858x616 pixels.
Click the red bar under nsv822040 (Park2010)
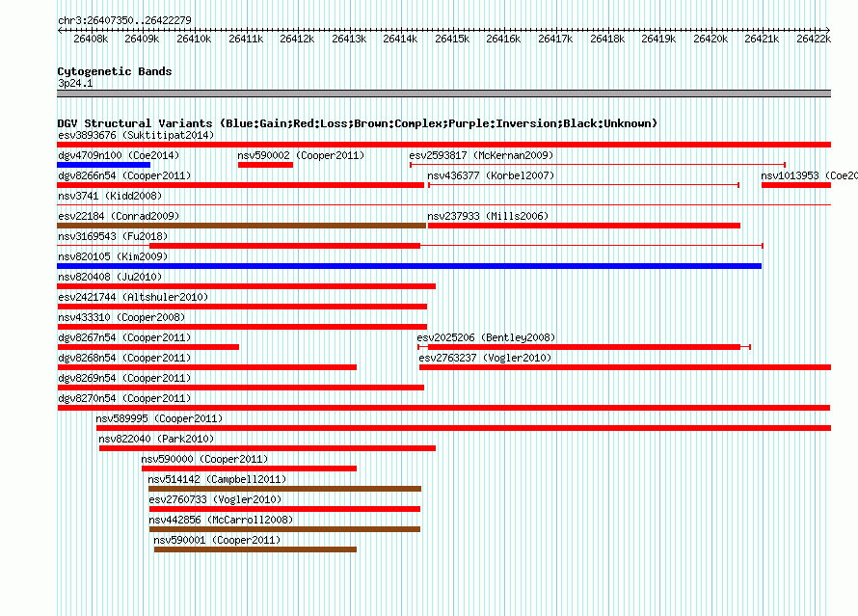pos(268,448)
